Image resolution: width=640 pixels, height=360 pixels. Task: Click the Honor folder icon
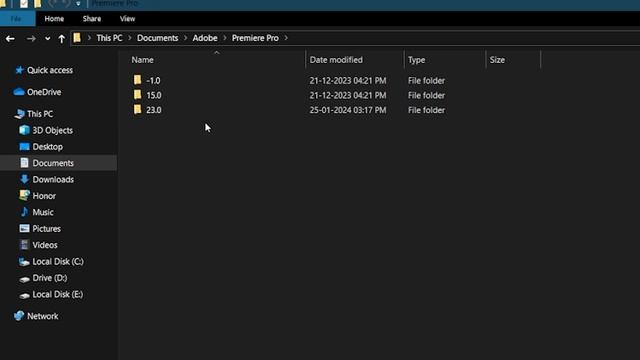click(x=24, y=196)
